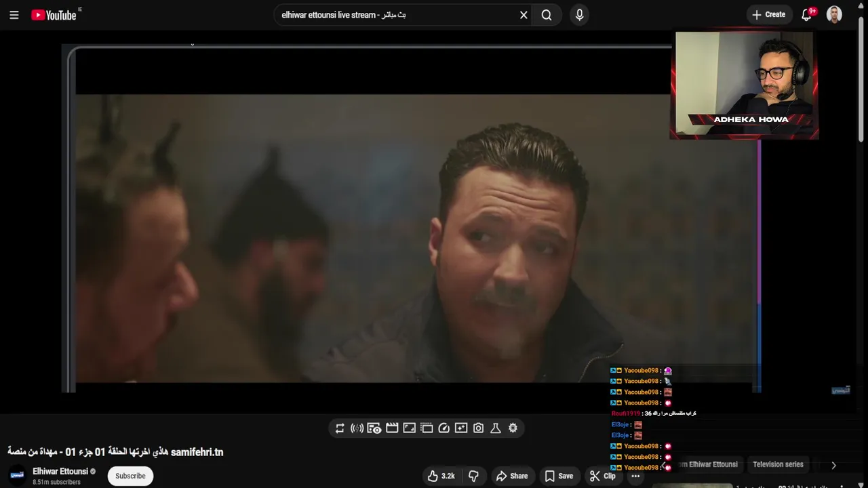The height and width of the screenshot is (488, 868).
Task: Click the samifehri.tn video title
Action: [115, 452]
